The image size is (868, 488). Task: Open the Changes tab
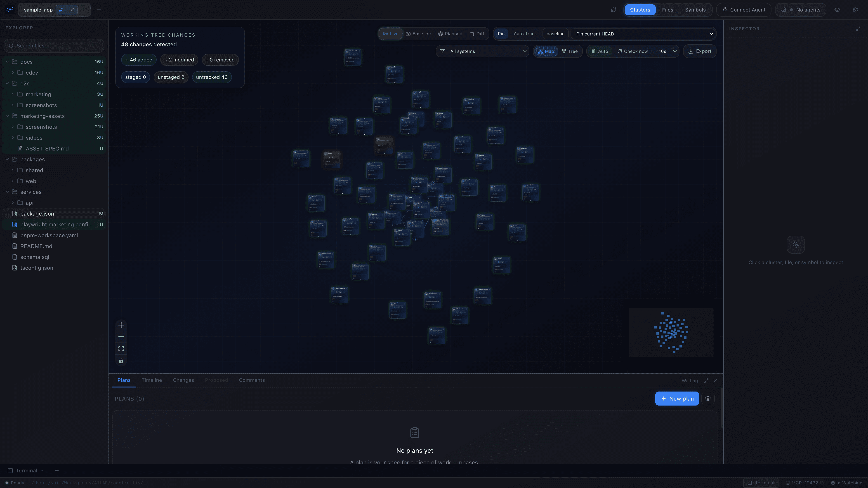pos(183,380)
